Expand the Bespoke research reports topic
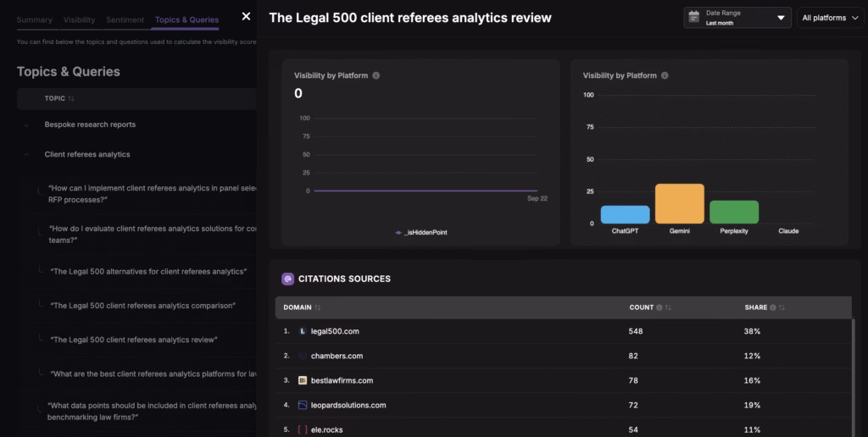Viewport: 868px width, 437px height. [26, 124]
